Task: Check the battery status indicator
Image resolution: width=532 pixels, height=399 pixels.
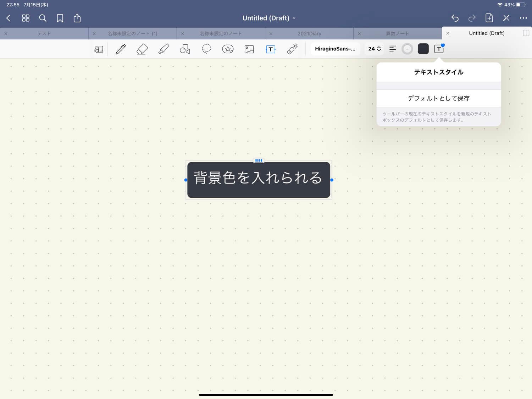Action: click(521, 5)
